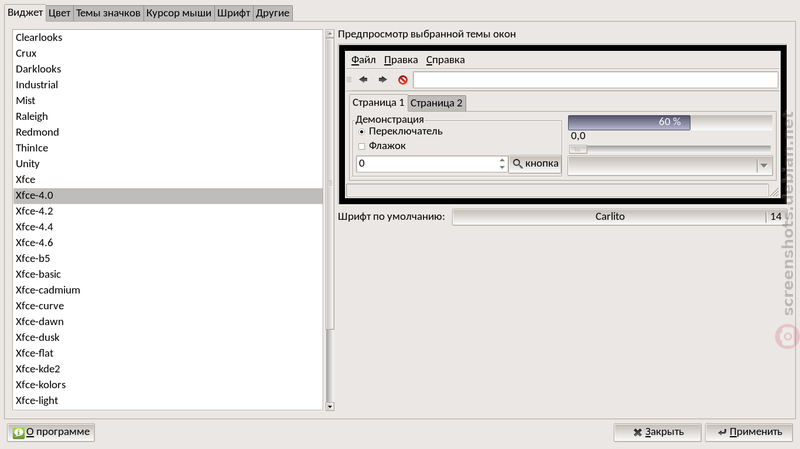Image resolution: width=800 pixels, height=449 pixels.
Task: Open the Курсор мыши tab
Action: [x=179, y=13]
